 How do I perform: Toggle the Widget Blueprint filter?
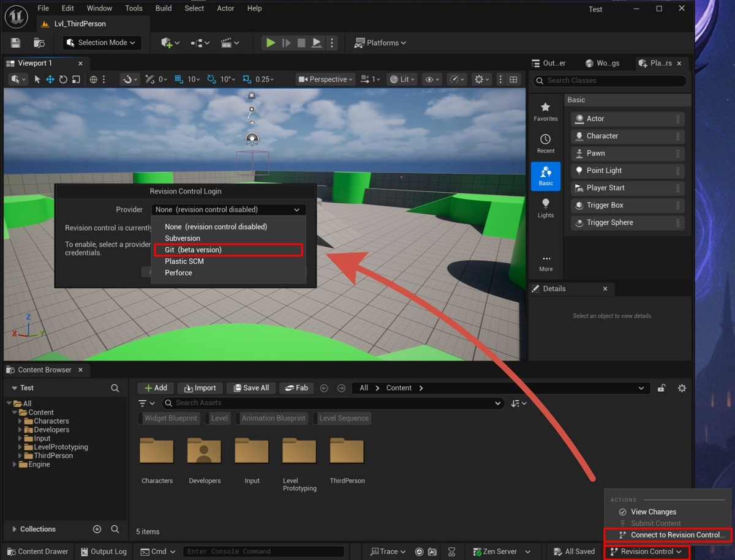point(168,419)
